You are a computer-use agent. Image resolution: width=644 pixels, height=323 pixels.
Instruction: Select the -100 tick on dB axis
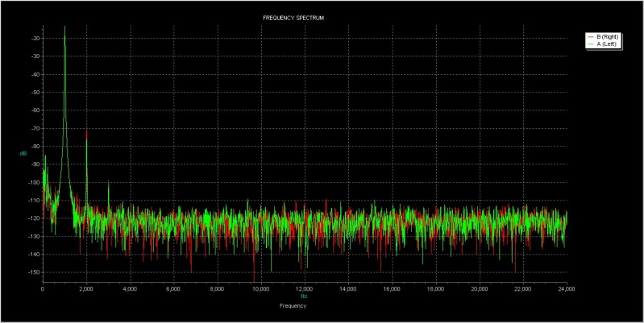[x=34, y=183]
